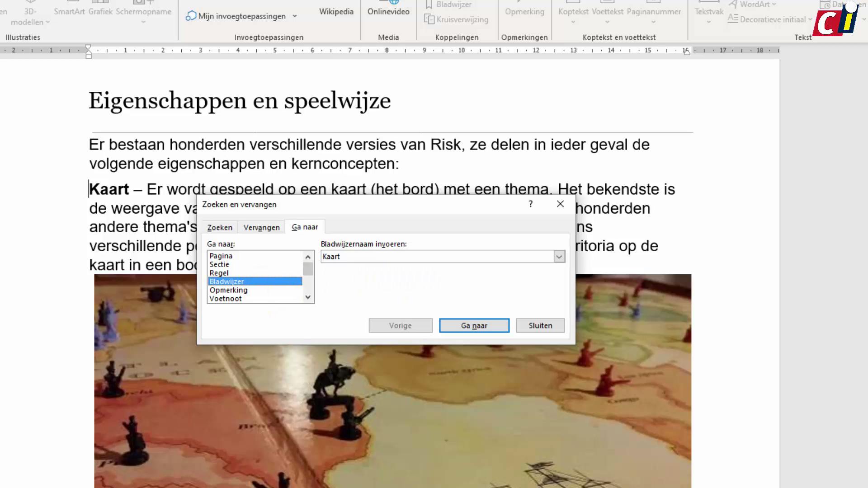Expand the Mijn invoegtoepassingen dropdown

(295, 16)
